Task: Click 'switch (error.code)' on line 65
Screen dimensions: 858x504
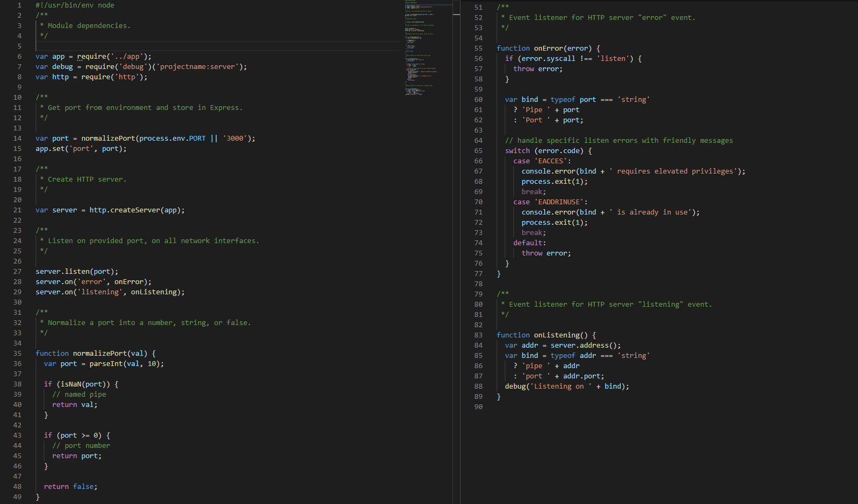Action: click(x=544, y=150)
